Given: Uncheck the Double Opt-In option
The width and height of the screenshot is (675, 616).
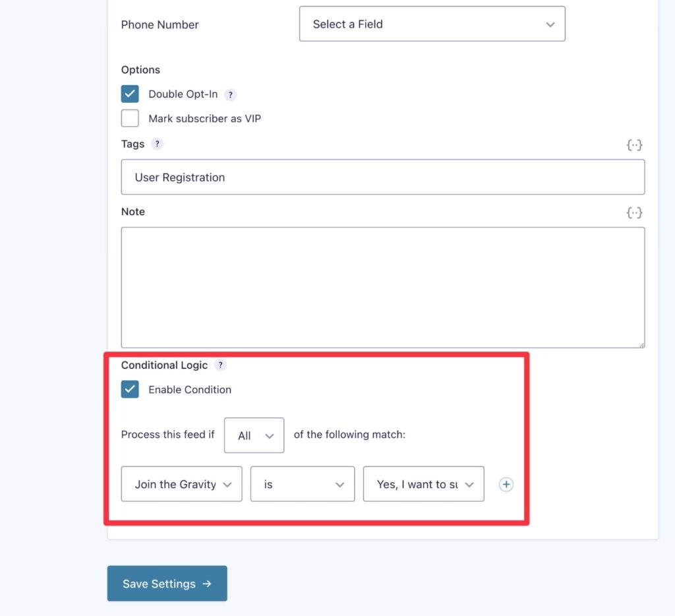Looking at the screenshot, I should 130,94.
